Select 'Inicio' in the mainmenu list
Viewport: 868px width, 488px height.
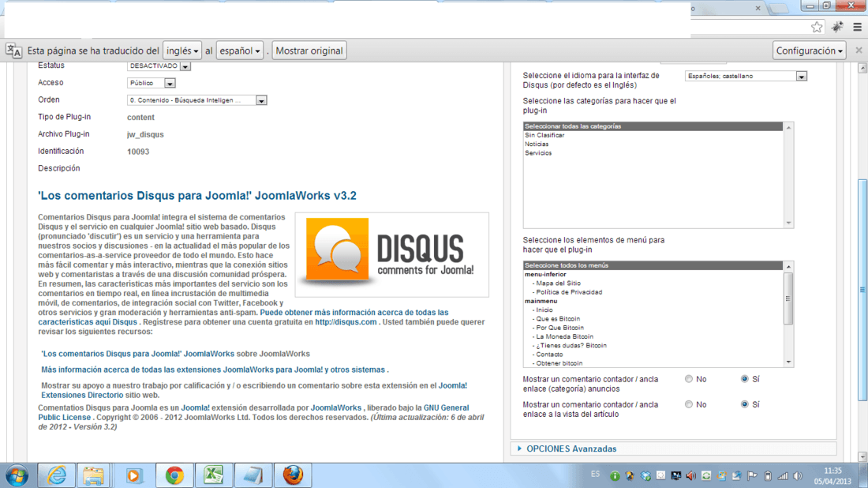click(544, 310)
